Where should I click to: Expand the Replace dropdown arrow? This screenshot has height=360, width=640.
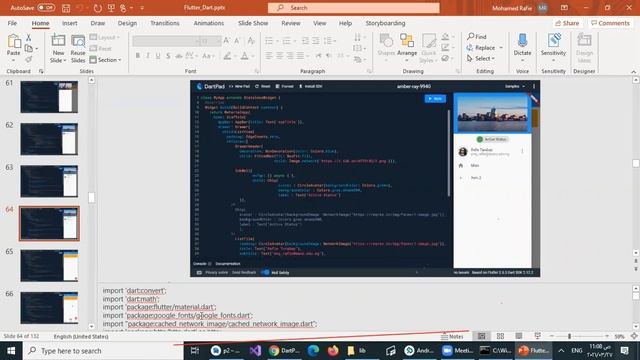501,48
